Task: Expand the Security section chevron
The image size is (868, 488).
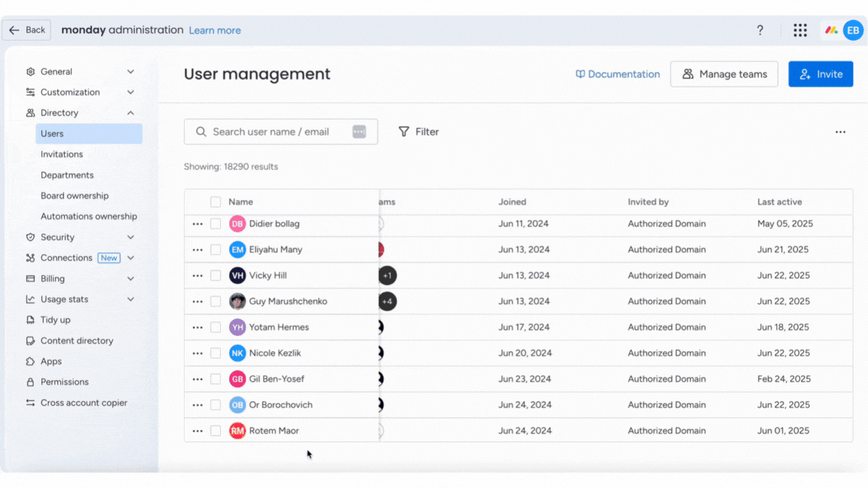Action: tap(130, 237)
